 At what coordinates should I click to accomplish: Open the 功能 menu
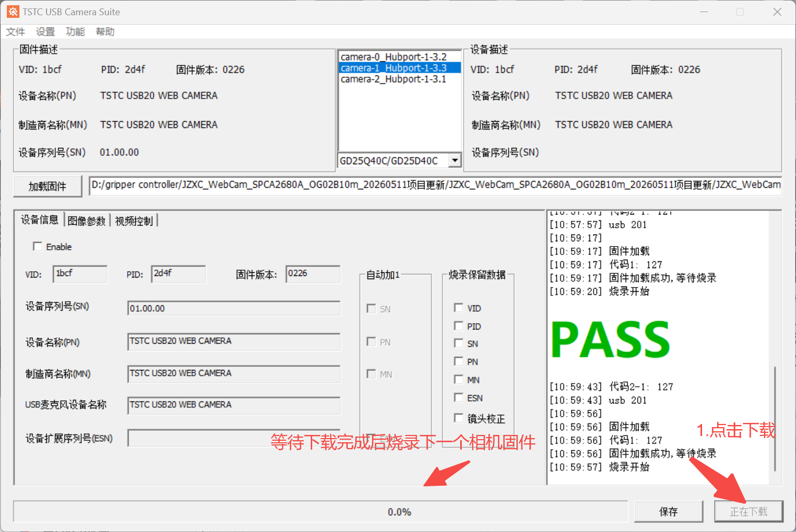[75, 31]
